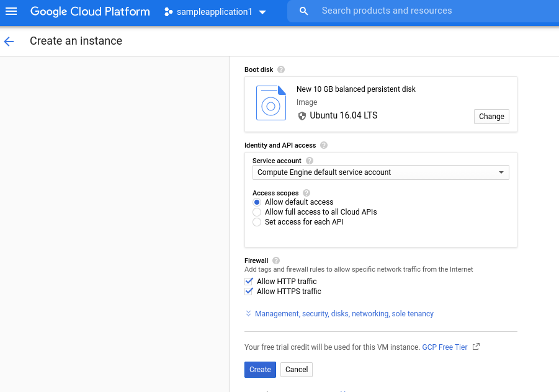Open the hamburger navigation menu
The height and width of the screenshot is (392, 559).
pos(11,11)
